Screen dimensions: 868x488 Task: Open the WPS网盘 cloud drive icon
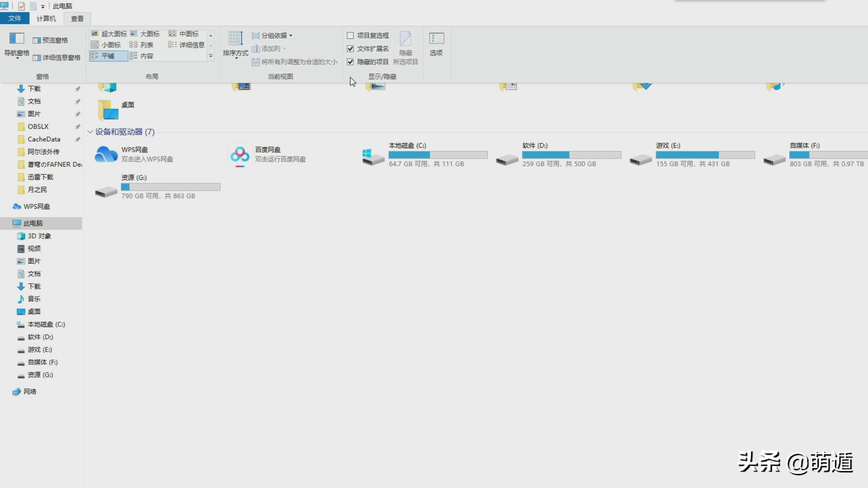click(x=106, y=155)
